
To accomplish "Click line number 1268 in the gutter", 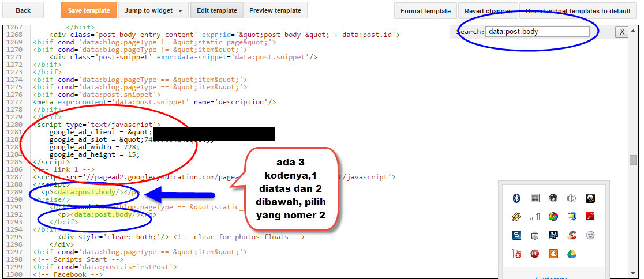I will click(14, 35).
